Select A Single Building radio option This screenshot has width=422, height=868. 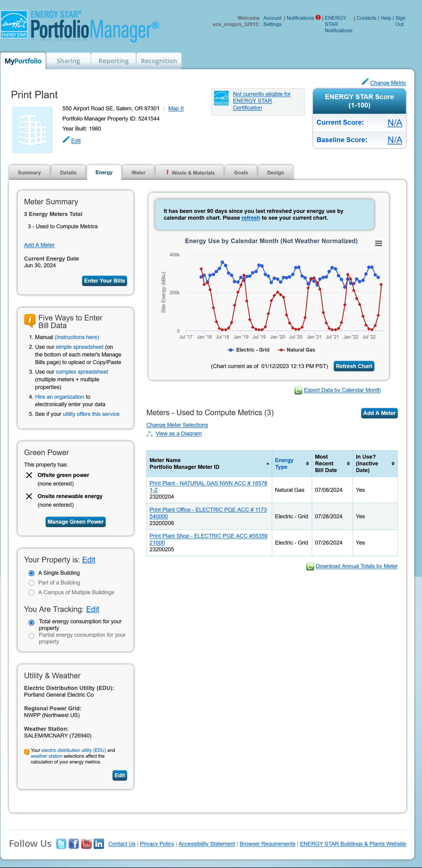[31, 573]
